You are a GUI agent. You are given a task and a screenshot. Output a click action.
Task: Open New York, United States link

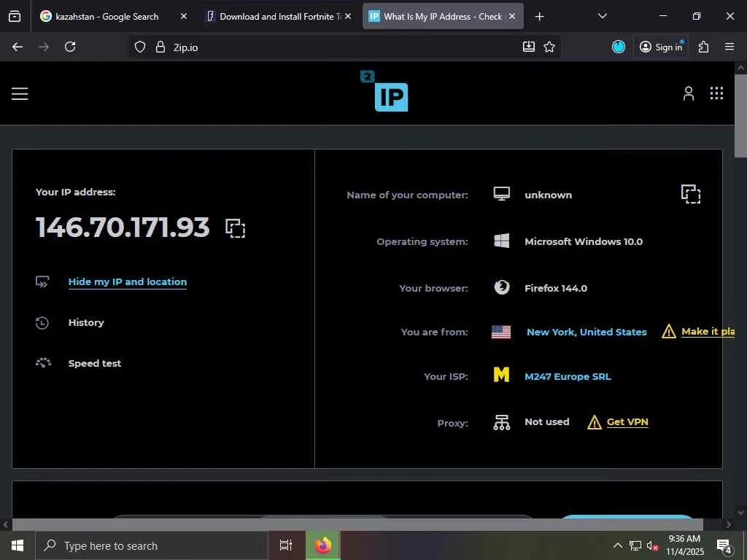(587, 332)
